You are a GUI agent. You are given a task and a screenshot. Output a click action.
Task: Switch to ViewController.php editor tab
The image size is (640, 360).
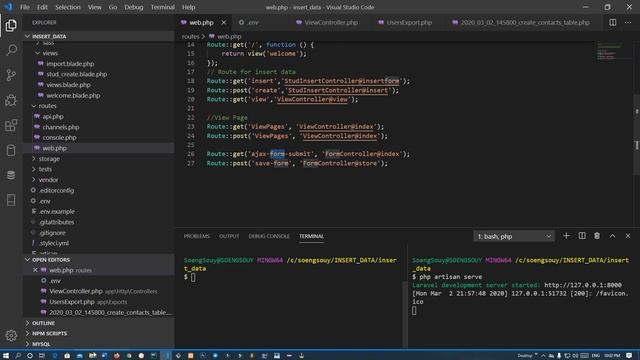pyautogui.click(x=327, y=22)
